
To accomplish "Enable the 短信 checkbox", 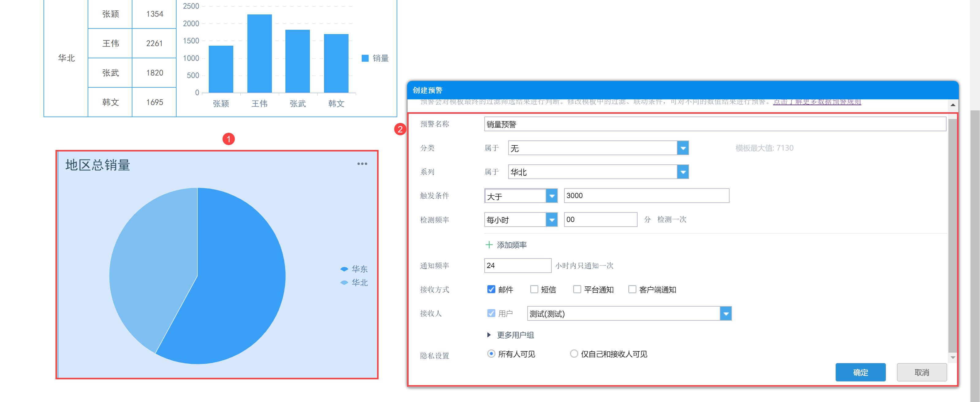I will [x=534, y=289].
